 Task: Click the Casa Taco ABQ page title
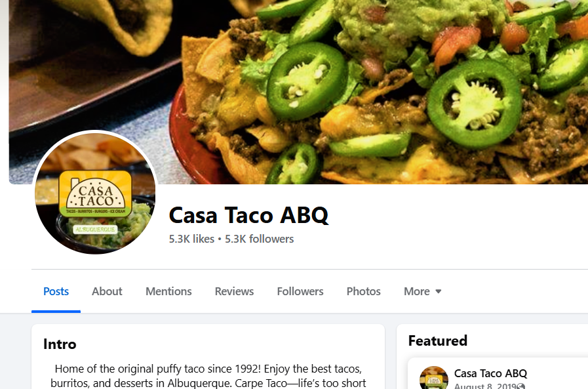[248, 215]
